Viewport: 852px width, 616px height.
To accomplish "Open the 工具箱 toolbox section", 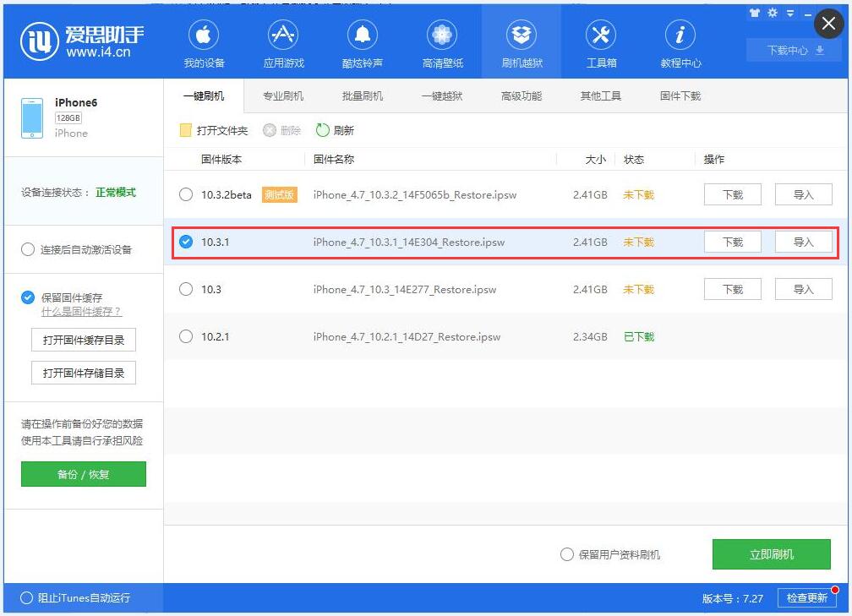I will (601, 41).
